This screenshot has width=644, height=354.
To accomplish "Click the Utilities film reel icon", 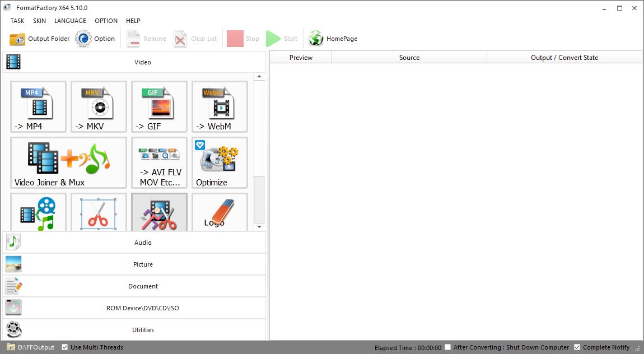I will click(13, 329).
